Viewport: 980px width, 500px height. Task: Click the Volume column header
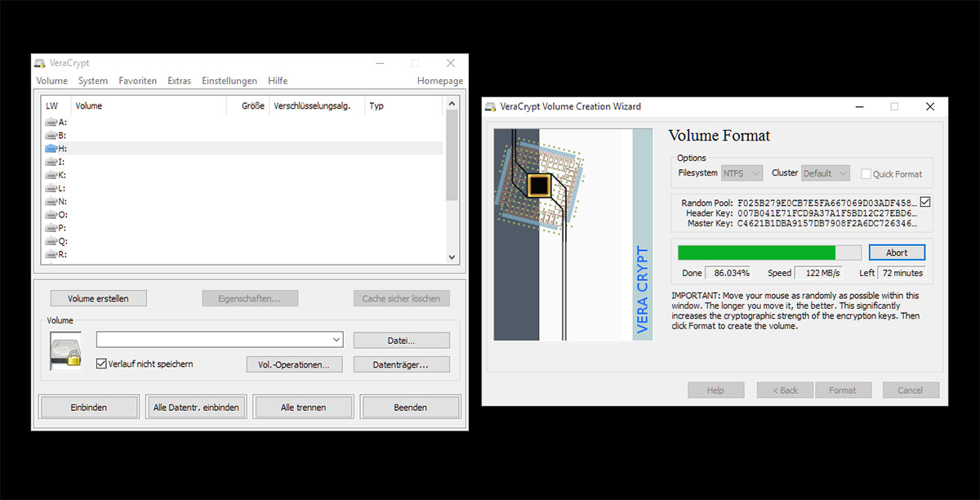pyautogui.click(x=149, y=105)
